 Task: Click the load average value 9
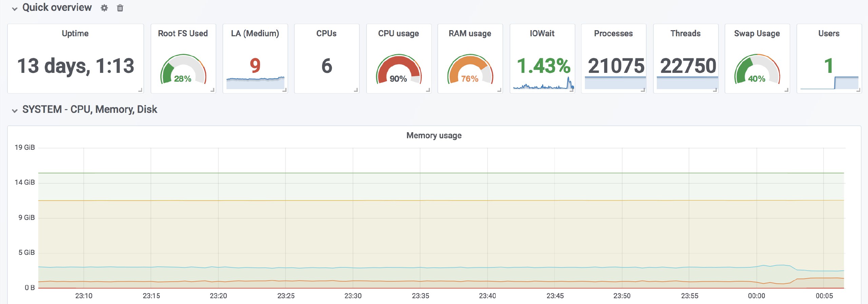255,66
